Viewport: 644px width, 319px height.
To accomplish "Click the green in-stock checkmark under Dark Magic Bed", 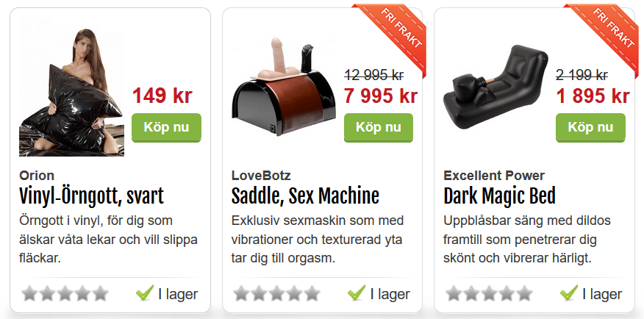I will tap(569, 293).
